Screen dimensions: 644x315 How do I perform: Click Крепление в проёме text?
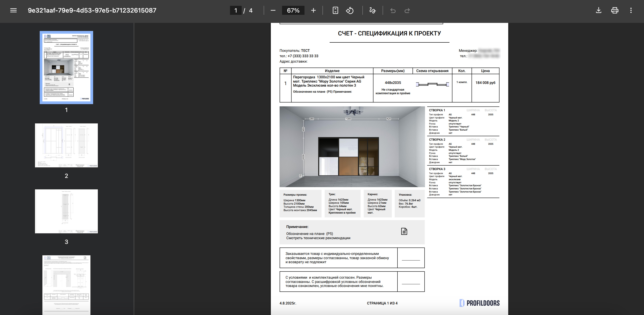[x=342, y=213]
